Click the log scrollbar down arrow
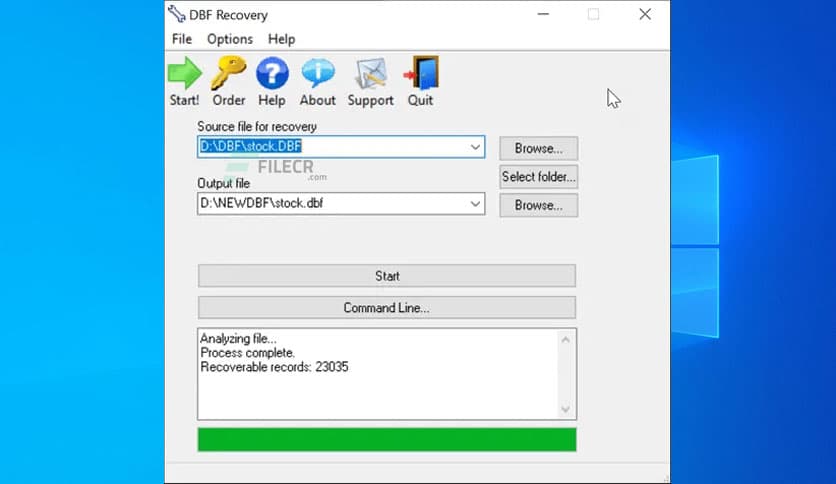Screen dimensions: 836x484 point(566,409)
